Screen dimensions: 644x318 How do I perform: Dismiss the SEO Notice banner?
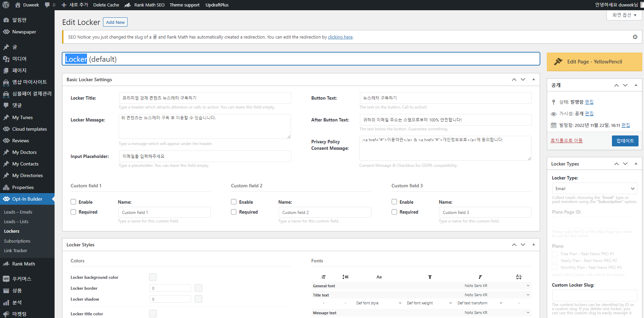635,37
